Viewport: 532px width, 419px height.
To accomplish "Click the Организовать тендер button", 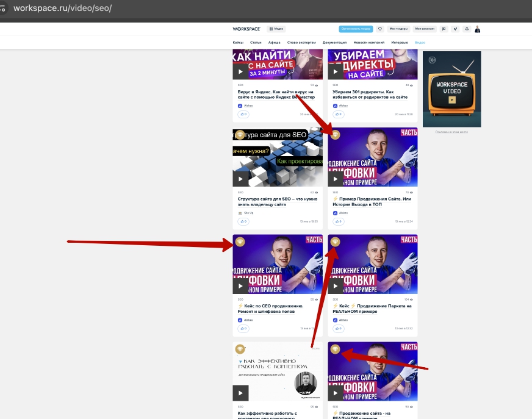I will click(x=356, y=29).
